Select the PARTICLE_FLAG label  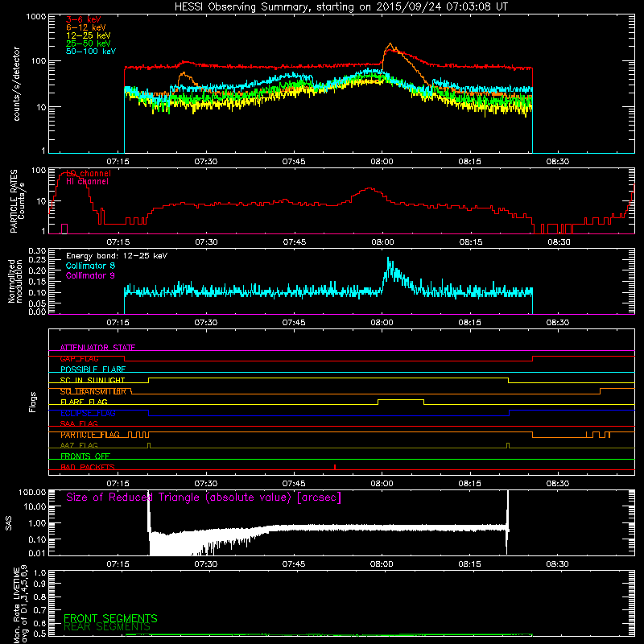click(90, 435)
